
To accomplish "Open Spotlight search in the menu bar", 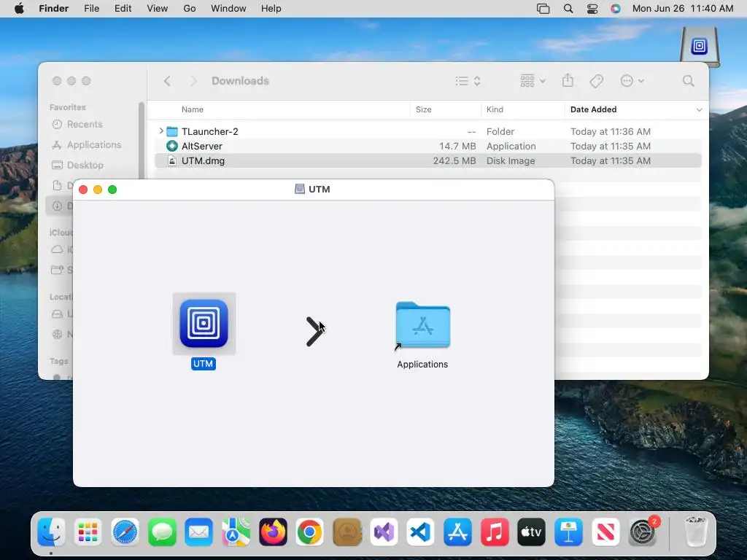I will point(568,9).
